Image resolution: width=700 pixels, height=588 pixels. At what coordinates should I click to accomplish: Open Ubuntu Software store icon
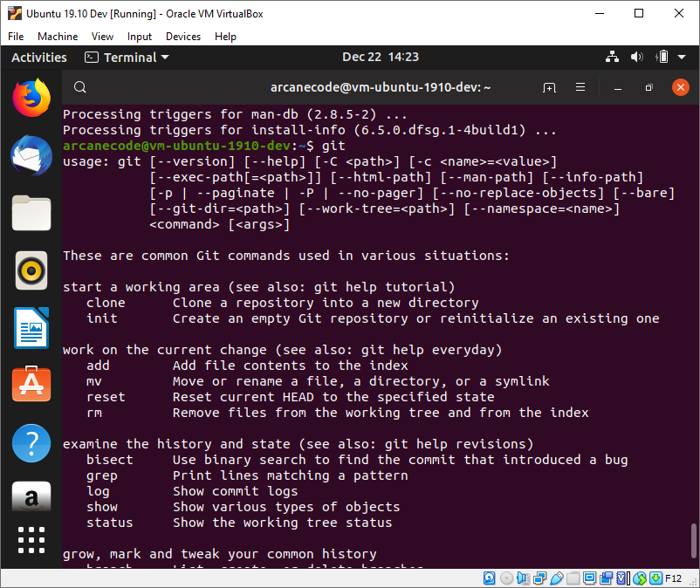coord(31,384)
